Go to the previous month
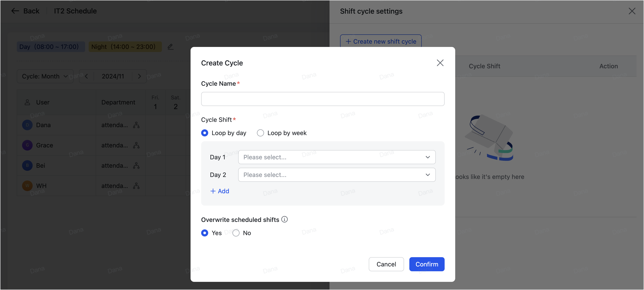Screen dimensions: 644x290 click(x=86, y=76)
